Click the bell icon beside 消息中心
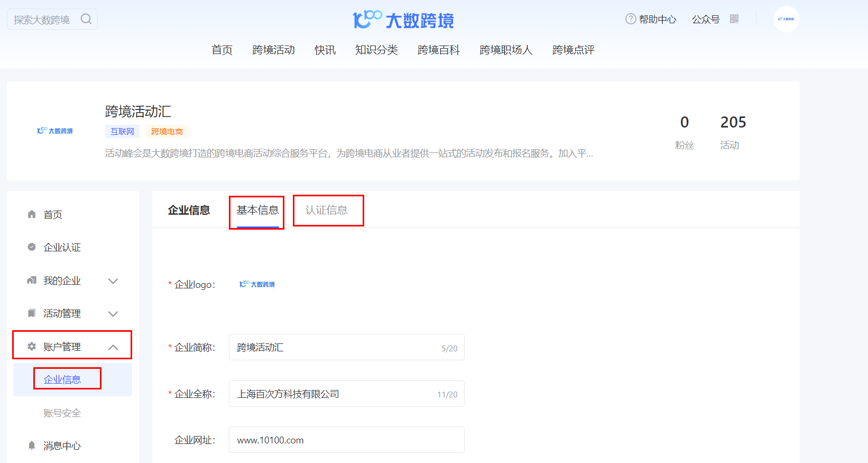Screen dimensions: 868x463 pyautogui.click(x=32, y=446)
